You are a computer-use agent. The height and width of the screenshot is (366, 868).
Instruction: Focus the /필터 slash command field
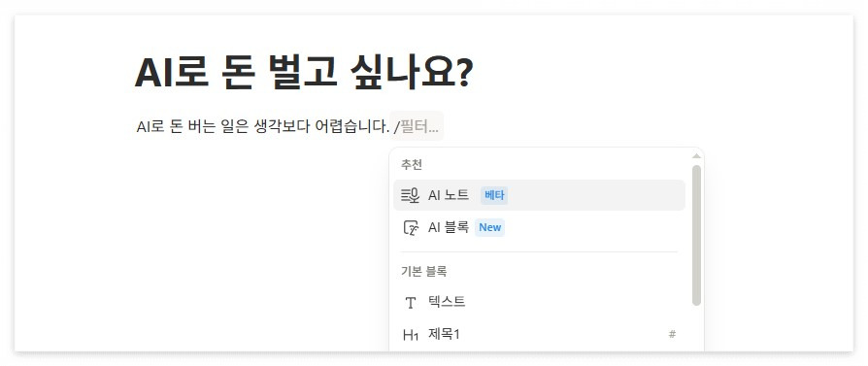tap(417, 127)
